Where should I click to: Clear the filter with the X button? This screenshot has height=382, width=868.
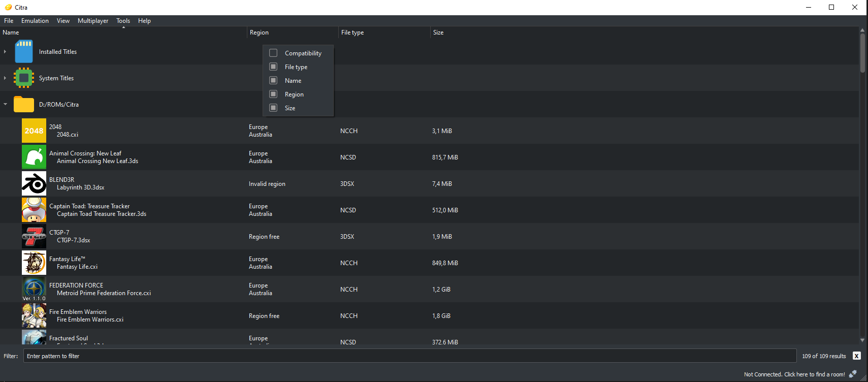pyautogui.click(x=857, y=356)
